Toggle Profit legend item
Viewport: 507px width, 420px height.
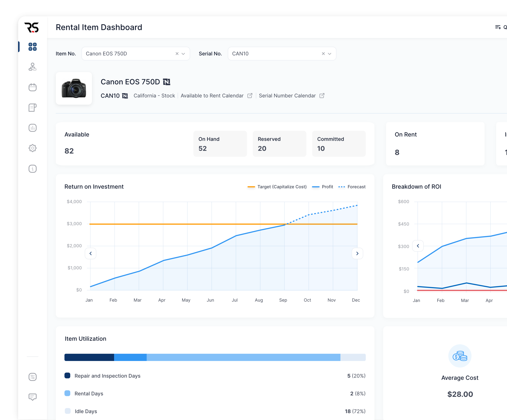pyautogui.click(x=323, y=187)
